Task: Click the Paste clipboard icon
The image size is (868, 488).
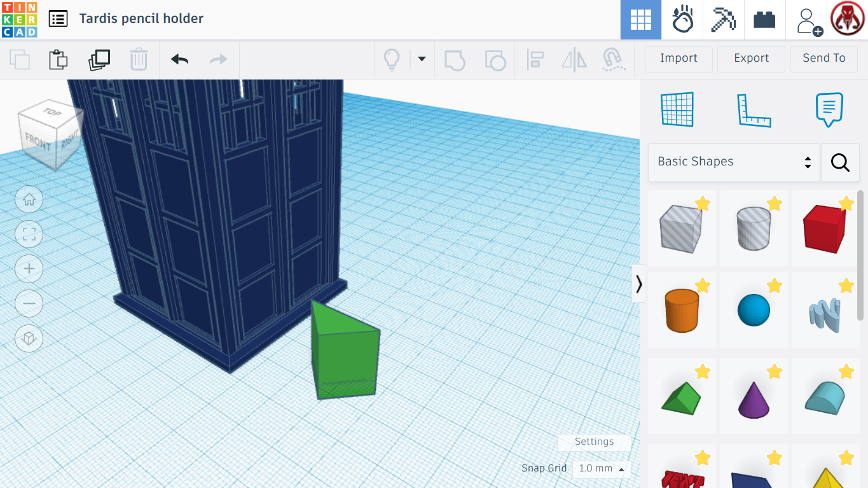Action: click(59, 60)
